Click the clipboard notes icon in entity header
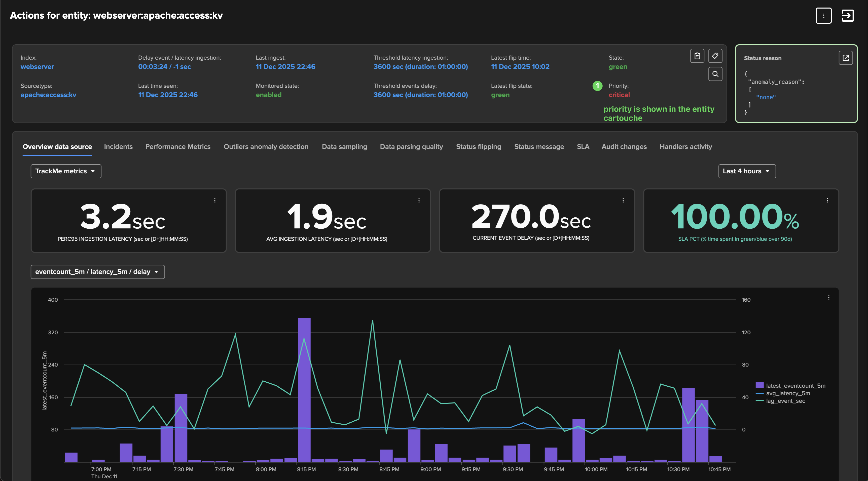Image resolution: width=868 pixels, height=481 pixels. coord(697,56)
